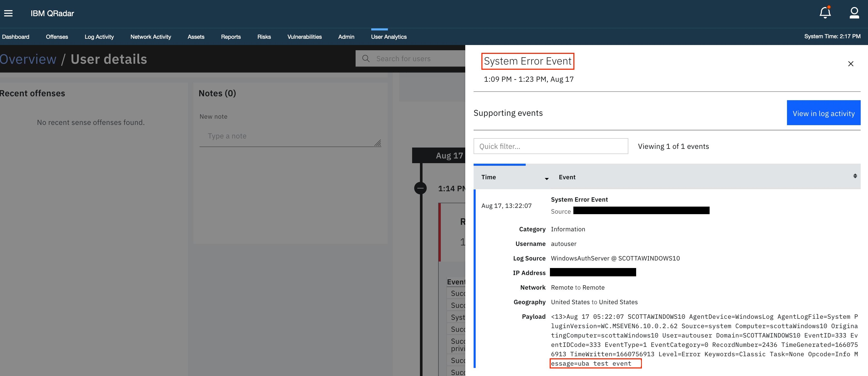This screenshot has width=868, height=376.
Task: Close the System Error Event panel
Action: pos(851,63)
